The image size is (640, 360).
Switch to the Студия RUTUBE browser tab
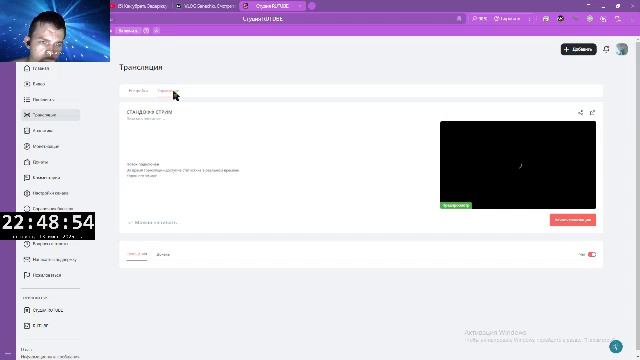click(x=272, y=6)
